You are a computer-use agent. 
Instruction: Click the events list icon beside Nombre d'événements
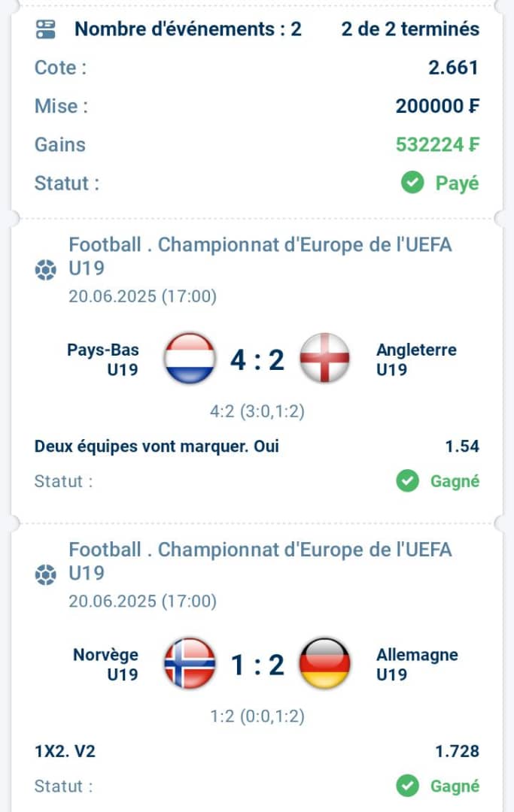pyautogui.click(x=46, y=29)
